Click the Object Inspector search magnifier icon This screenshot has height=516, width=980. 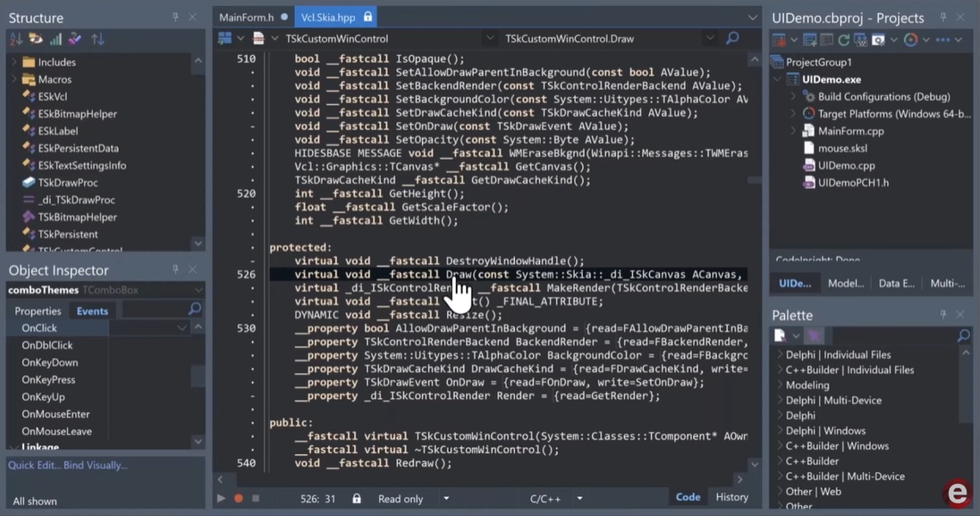(194, 310)
